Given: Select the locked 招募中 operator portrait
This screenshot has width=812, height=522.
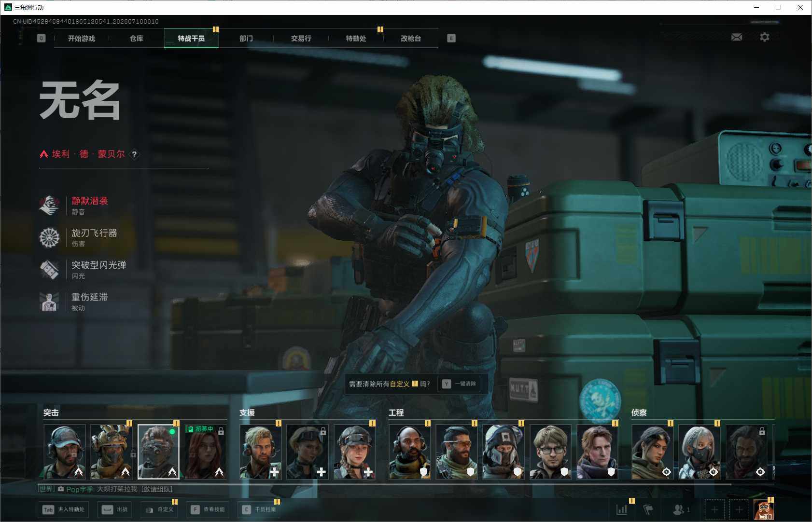Looking at the screenshot, I should [205, 452].
